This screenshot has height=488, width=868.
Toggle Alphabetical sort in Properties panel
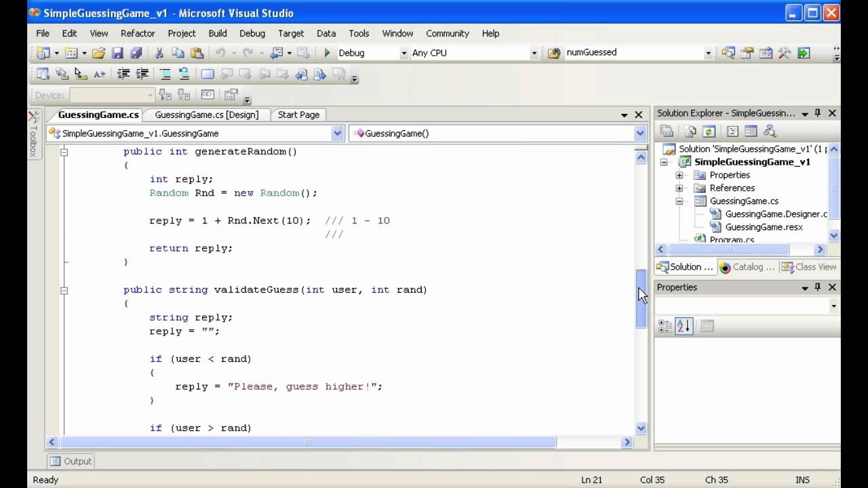(x=684, y=326)
